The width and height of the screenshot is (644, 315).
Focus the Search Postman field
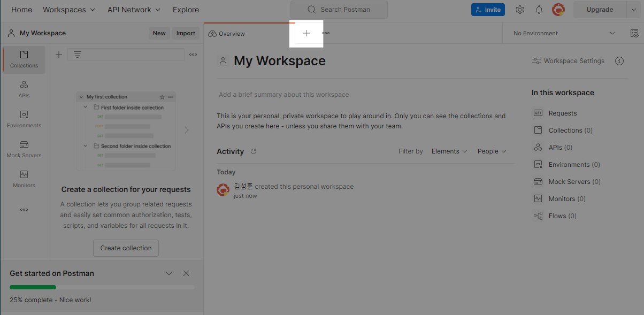339,10
